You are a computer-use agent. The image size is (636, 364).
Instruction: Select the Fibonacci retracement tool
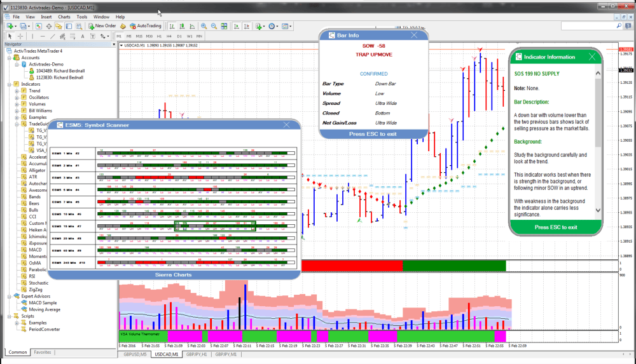(73, 36)
